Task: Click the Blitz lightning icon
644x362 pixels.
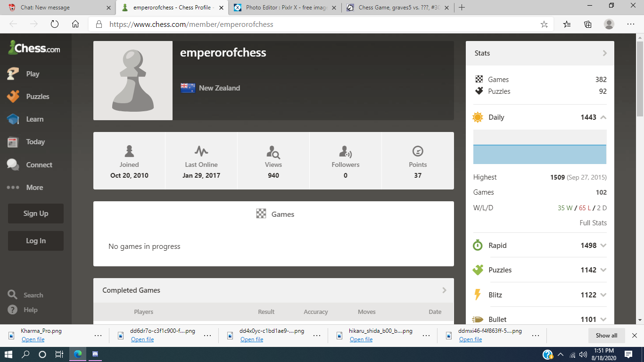Action: coord(478,295)
